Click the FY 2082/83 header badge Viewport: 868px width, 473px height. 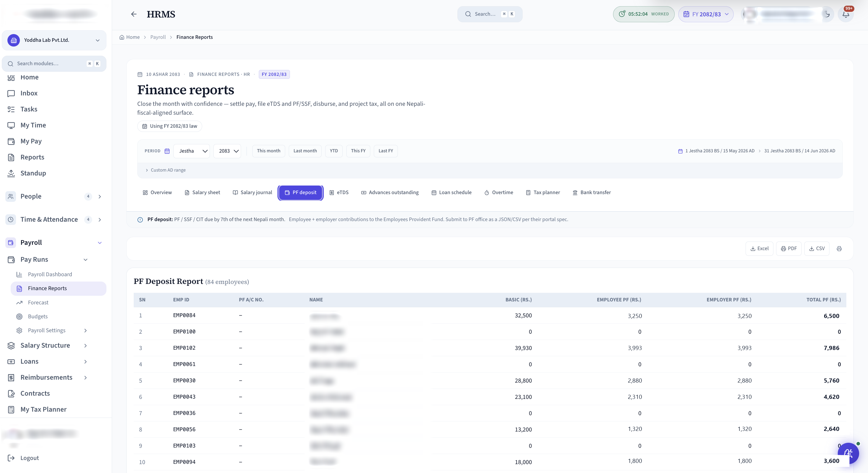tap(274, 74)
